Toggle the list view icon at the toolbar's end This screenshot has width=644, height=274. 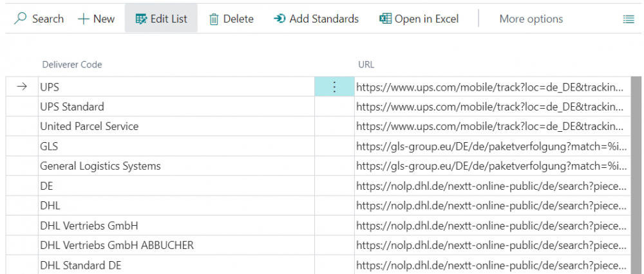(629, 19)
